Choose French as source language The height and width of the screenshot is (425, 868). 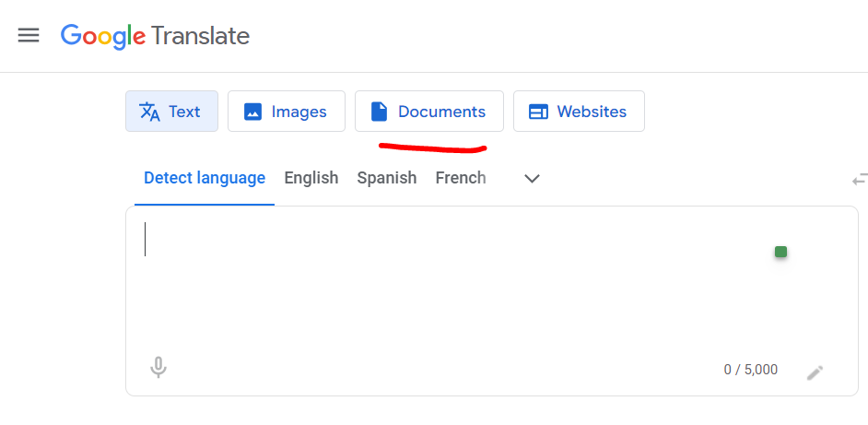click(x=461, y=178)
